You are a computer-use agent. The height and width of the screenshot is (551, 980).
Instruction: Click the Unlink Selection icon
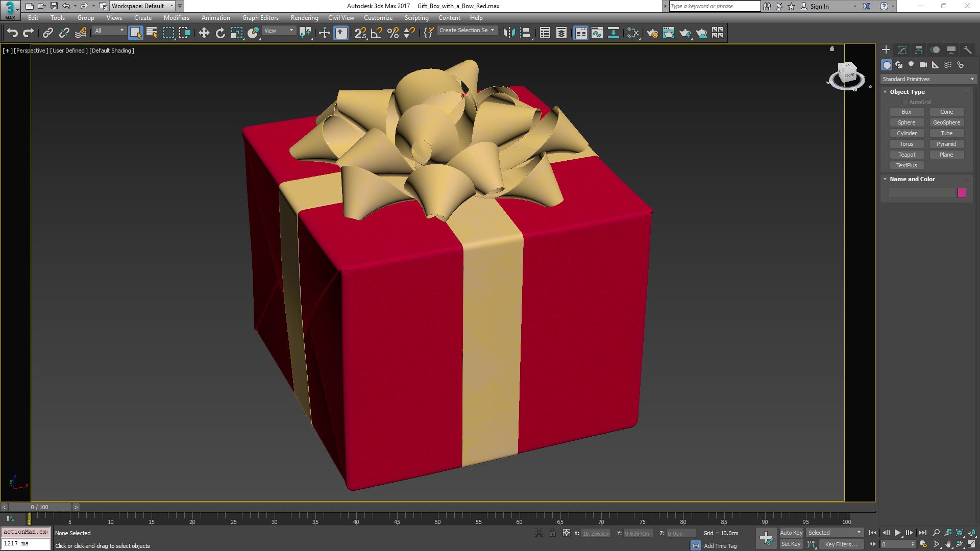coord(64,33)
